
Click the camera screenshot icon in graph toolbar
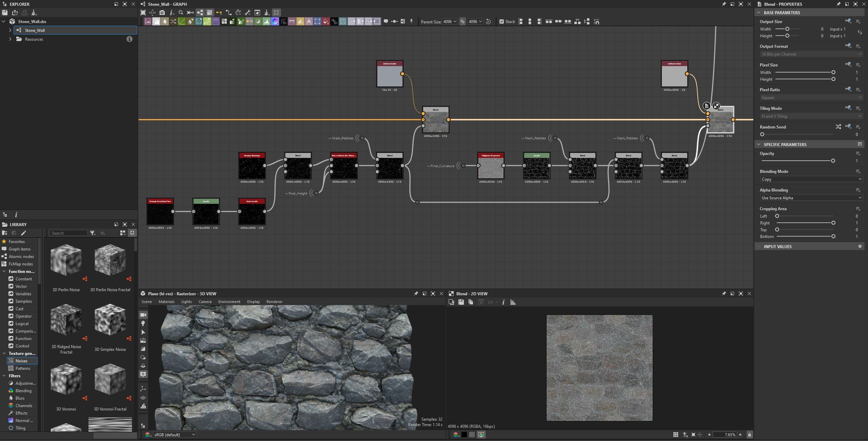coord(162,13)
